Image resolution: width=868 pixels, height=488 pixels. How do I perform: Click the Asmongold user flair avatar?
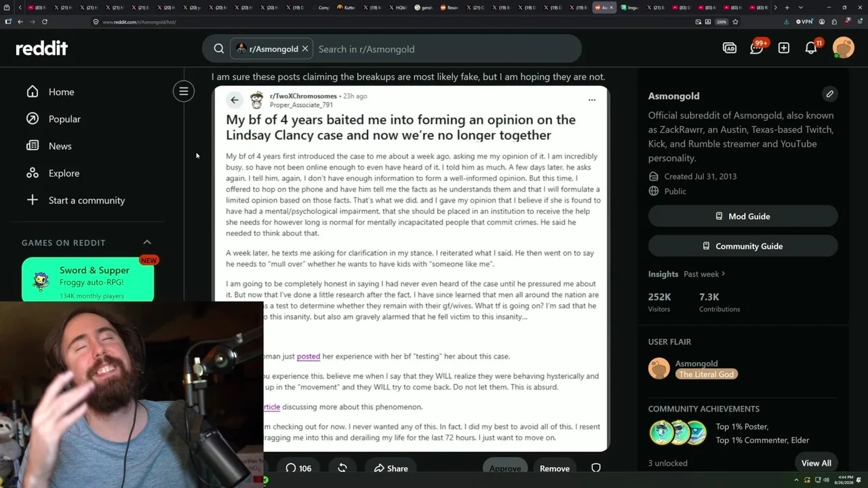[659, 369]
